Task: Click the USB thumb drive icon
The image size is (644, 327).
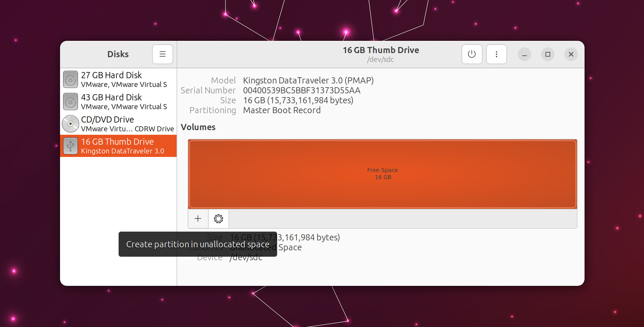Action: [x=71, y=146]
